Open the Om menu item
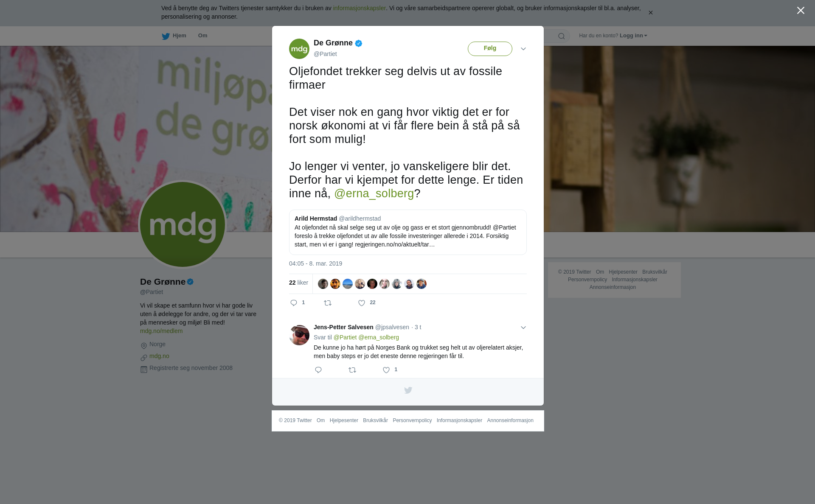Image resolution: width=815 pixels, height=504 pixels. (x=202, y=36)
